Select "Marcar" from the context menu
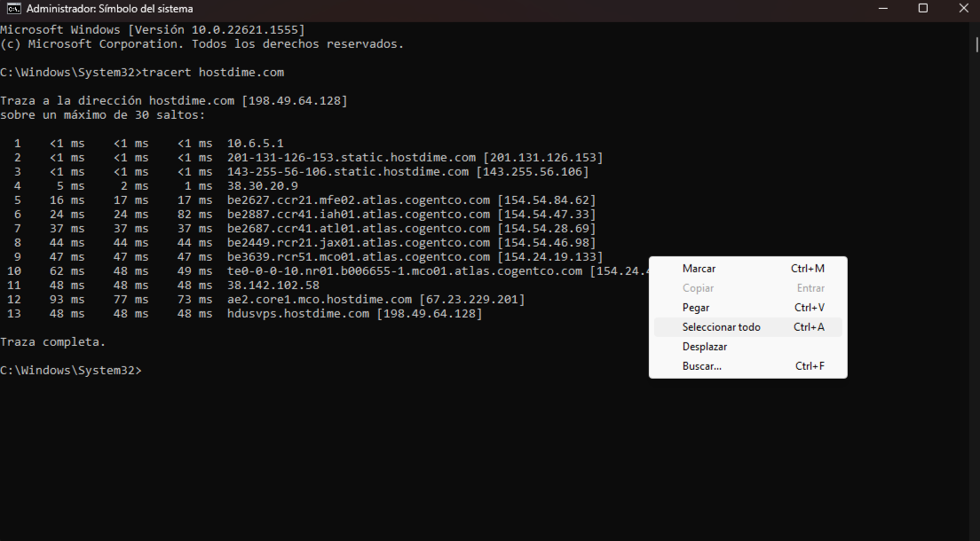 (699, 268)
